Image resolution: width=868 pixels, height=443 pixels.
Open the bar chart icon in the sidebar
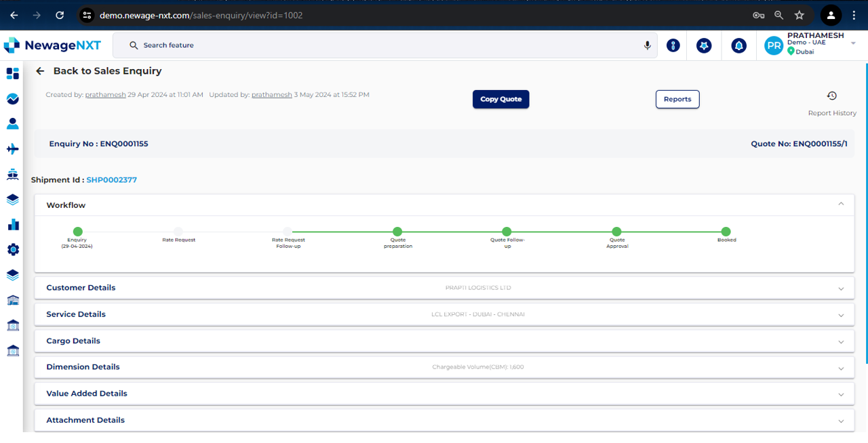click(12, 224)
